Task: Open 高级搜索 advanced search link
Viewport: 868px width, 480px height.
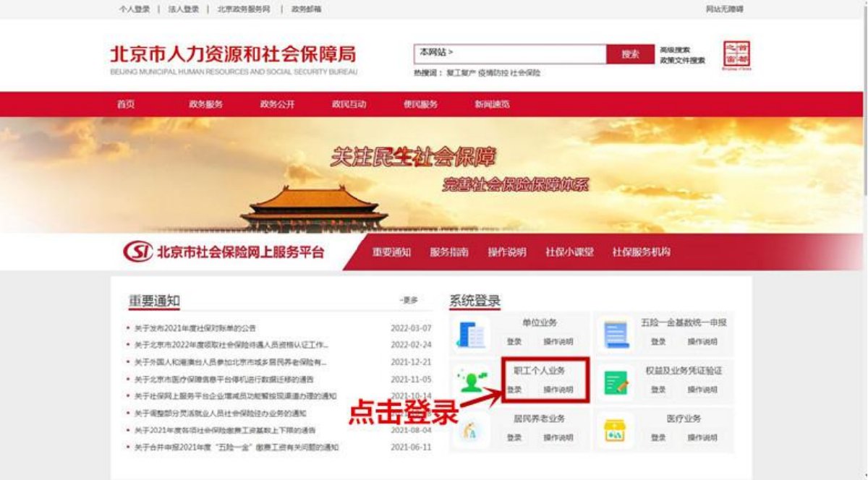Action: click(674, 50)
